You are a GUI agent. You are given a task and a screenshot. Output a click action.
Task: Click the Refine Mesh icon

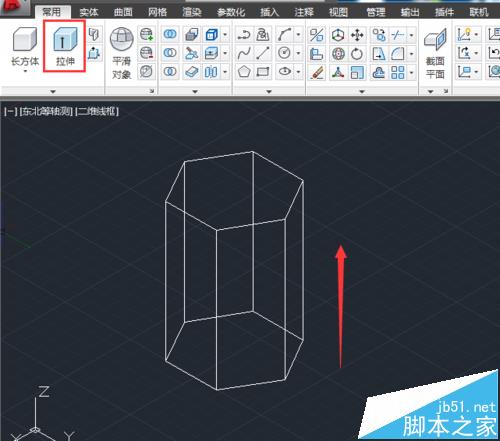[x=147, y=72]
